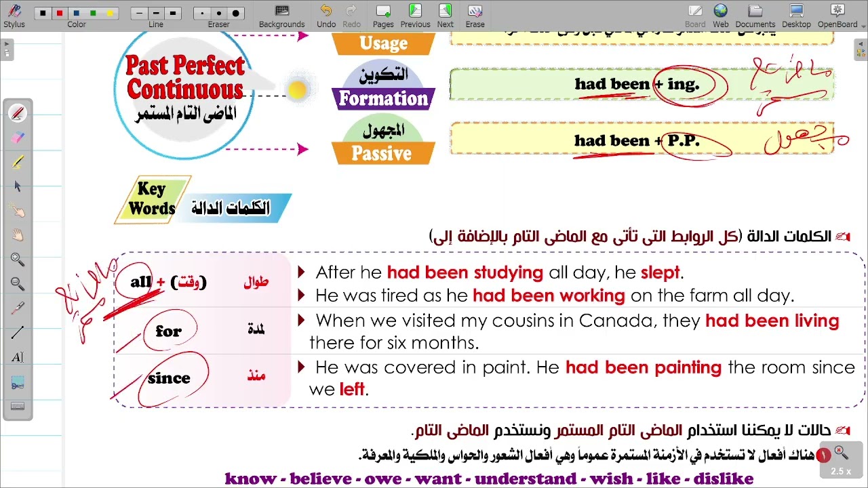Open the Backgrounds chooser

tap(282, 16)
